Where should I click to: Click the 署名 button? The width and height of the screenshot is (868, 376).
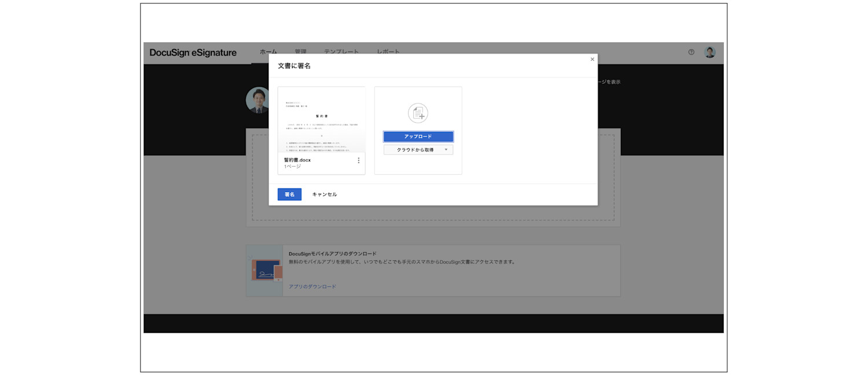pos(289,194)
